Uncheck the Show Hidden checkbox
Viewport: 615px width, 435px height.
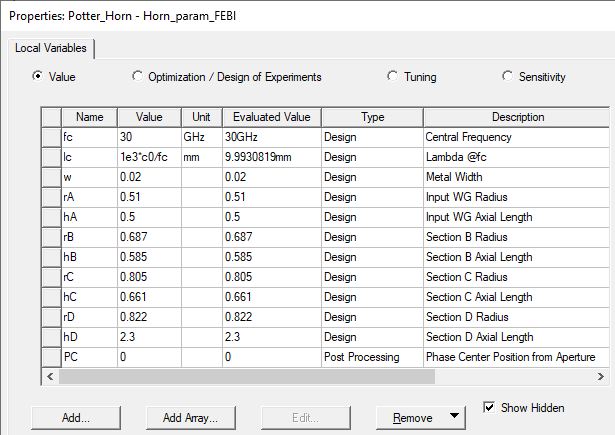[x=489, y=408]
